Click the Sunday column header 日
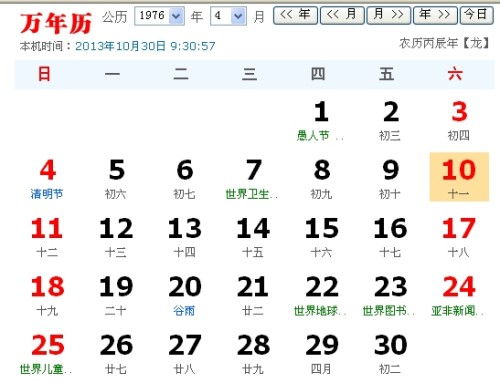500x383 pixels. 44,74
